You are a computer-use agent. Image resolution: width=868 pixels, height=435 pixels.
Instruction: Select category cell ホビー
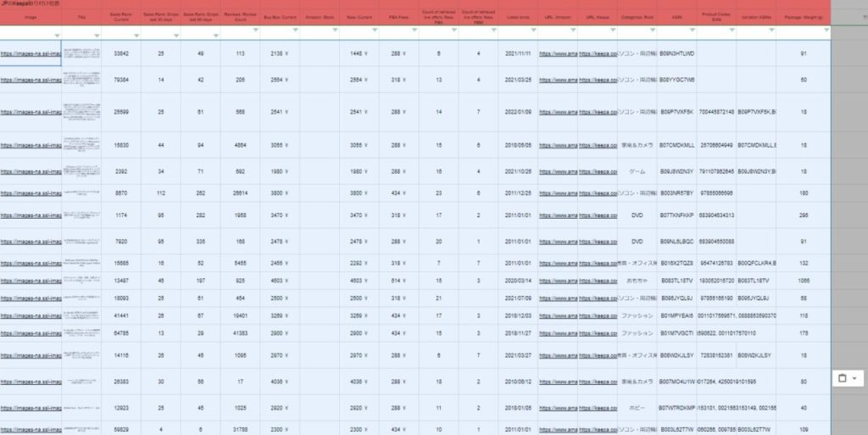(637, 408)
